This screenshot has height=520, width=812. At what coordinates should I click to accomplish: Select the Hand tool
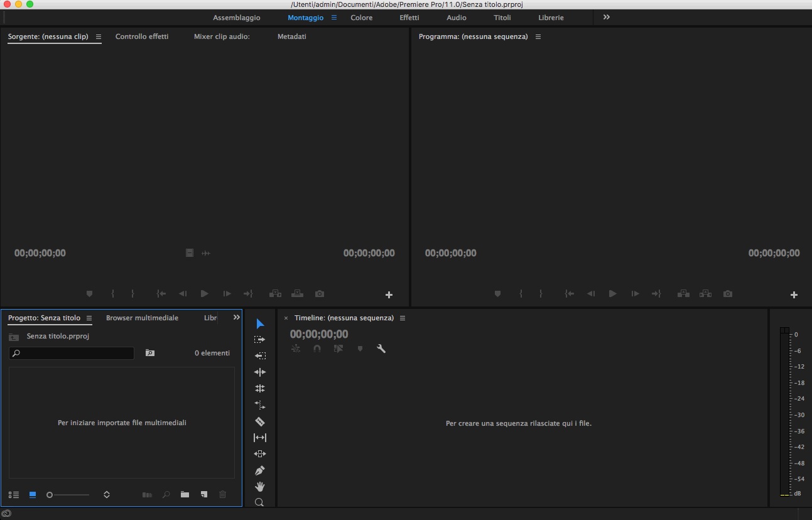point(260,486)
